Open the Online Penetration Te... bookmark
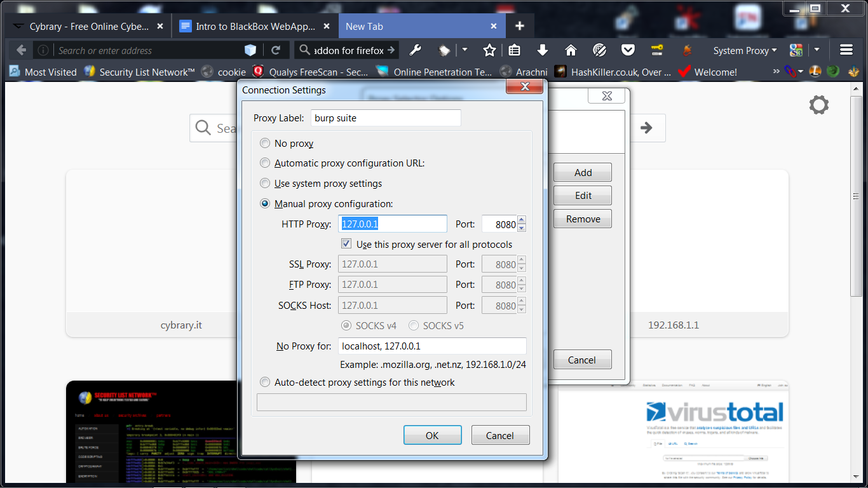This screenshot has height=488, width=868. (x=433, y=72)
